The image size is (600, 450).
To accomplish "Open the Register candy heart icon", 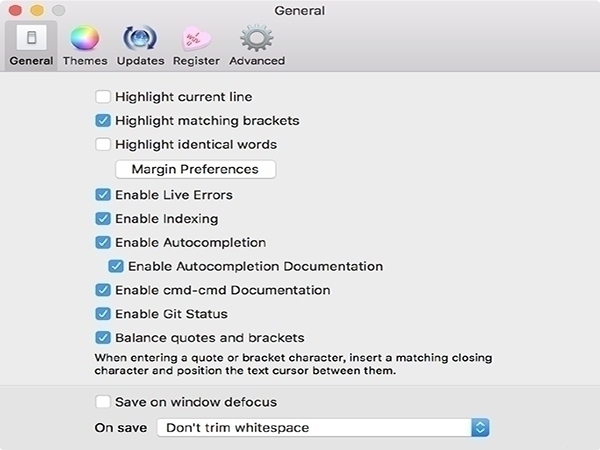I will (x=196, y=39).
